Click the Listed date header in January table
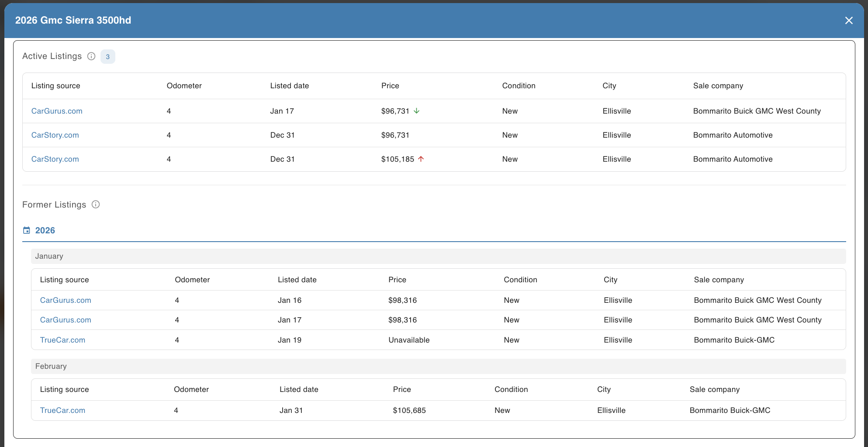Image resolution: width=868 pixels, height=447 pixels. click(297, 280)
